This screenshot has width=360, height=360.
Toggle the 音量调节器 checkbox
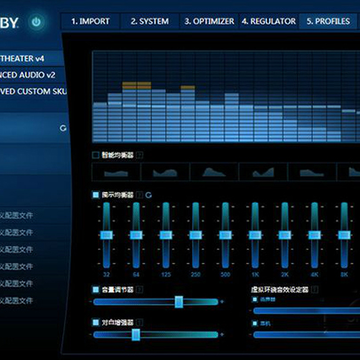[96, 290]
